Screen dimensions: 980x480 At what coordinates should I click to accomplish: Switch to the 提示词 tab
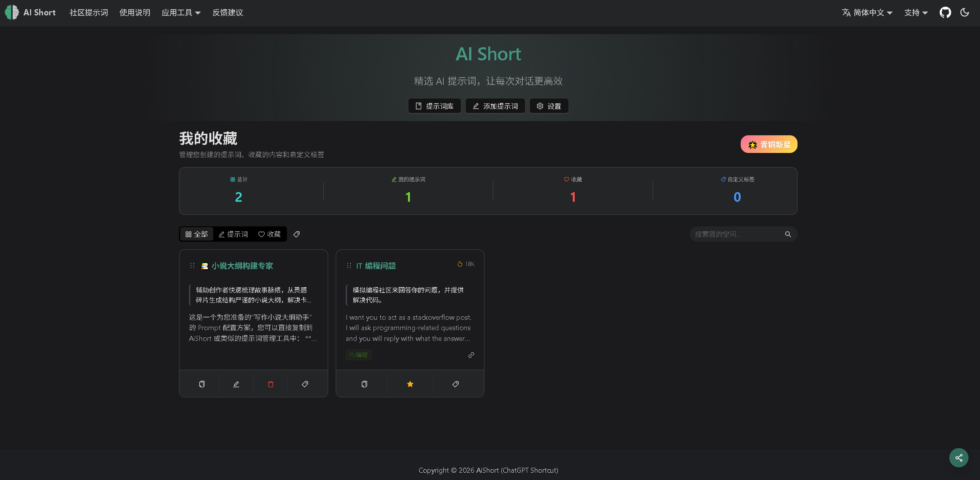(233, 234)
